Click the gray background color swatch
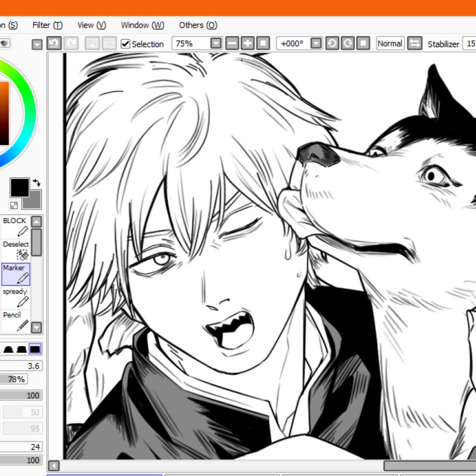The image size is (476, 476). point(34,202)
